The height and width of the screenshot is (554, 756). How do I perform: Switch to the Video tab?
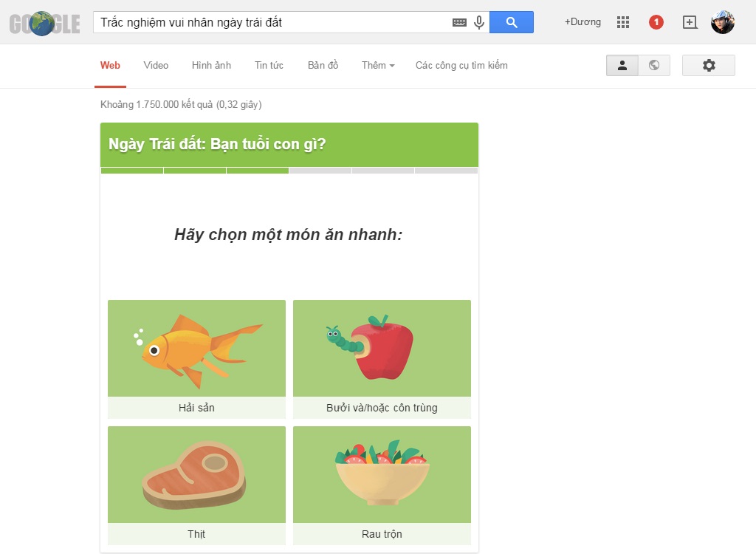(x=156, y=65)
